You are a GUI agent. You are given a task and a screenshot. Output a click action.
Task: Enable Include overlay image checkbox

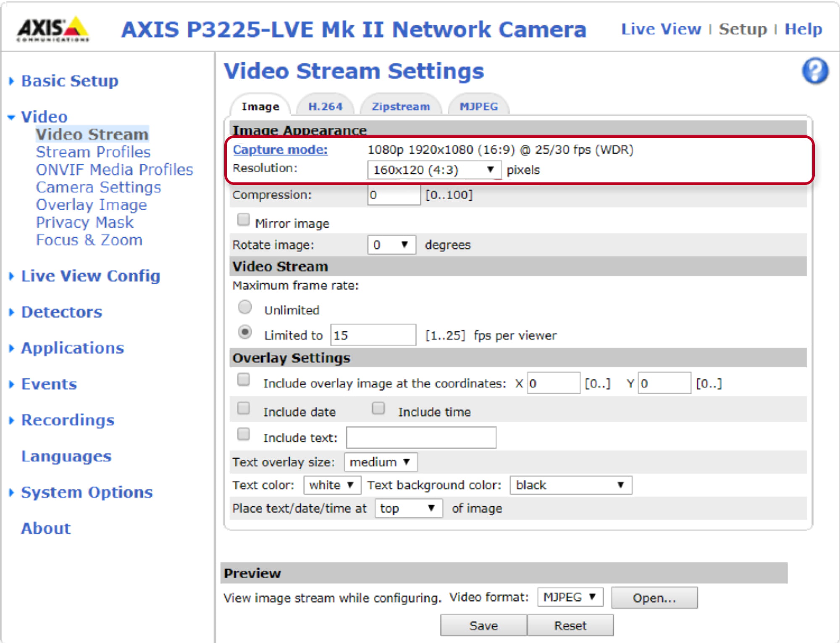(244, 379)
